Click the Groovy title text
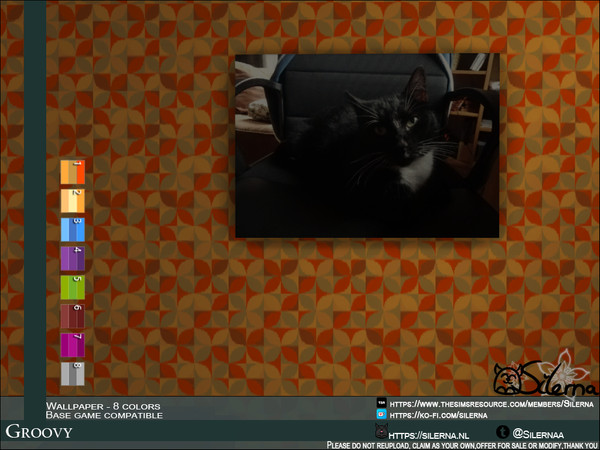This screenshot has height=450, width=600. click(x=38, y=432)
